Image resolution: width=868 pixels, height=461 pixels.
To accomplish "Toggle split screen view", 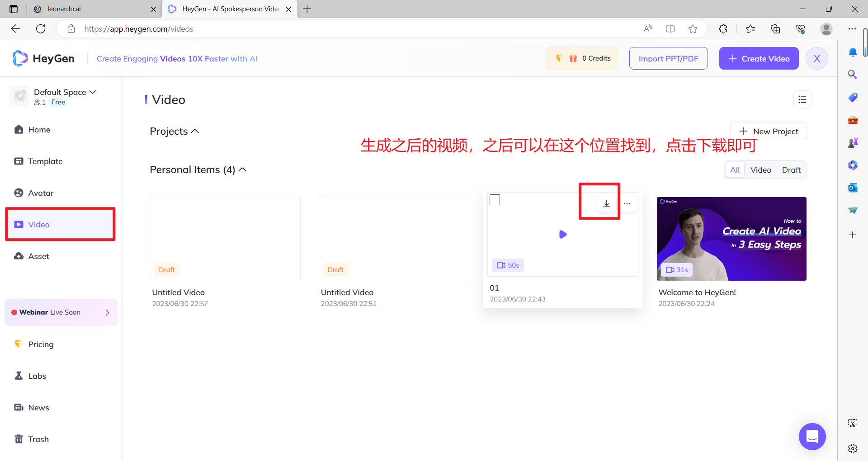I will 670,29.
